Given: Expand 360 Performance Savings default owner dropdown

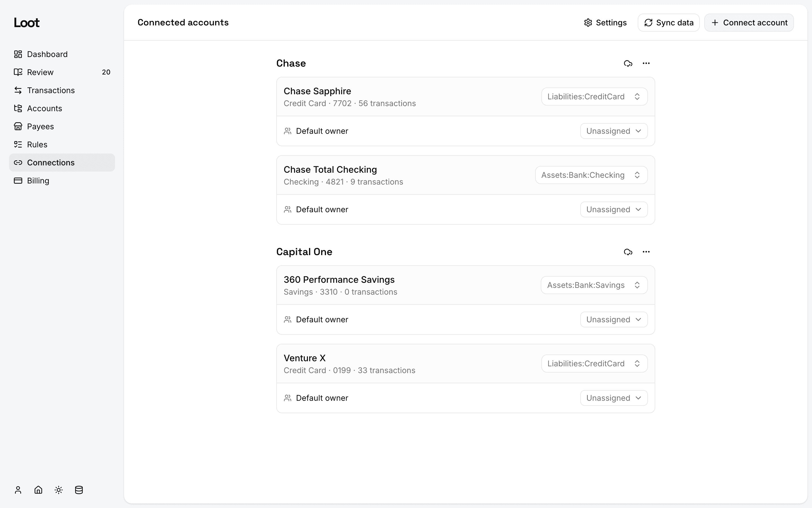Looking at the screenshot, I should click(x=614, y=319).
